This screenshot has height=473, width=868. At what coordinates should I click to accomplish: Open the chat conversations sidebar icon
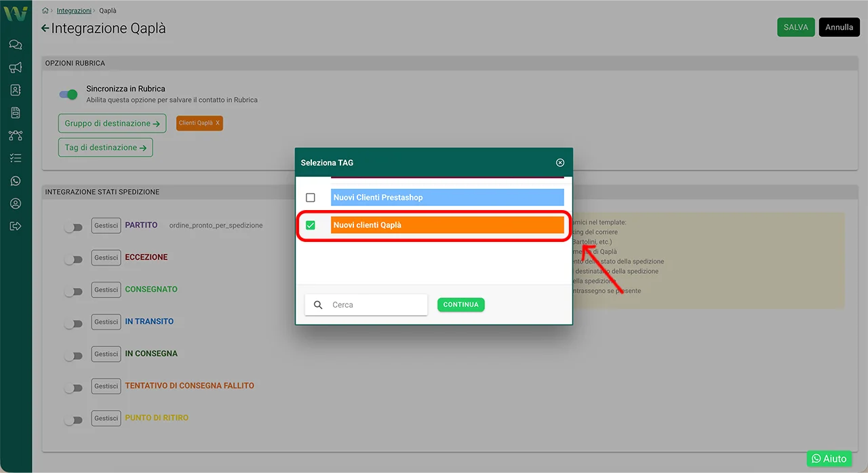click(16, 45)
